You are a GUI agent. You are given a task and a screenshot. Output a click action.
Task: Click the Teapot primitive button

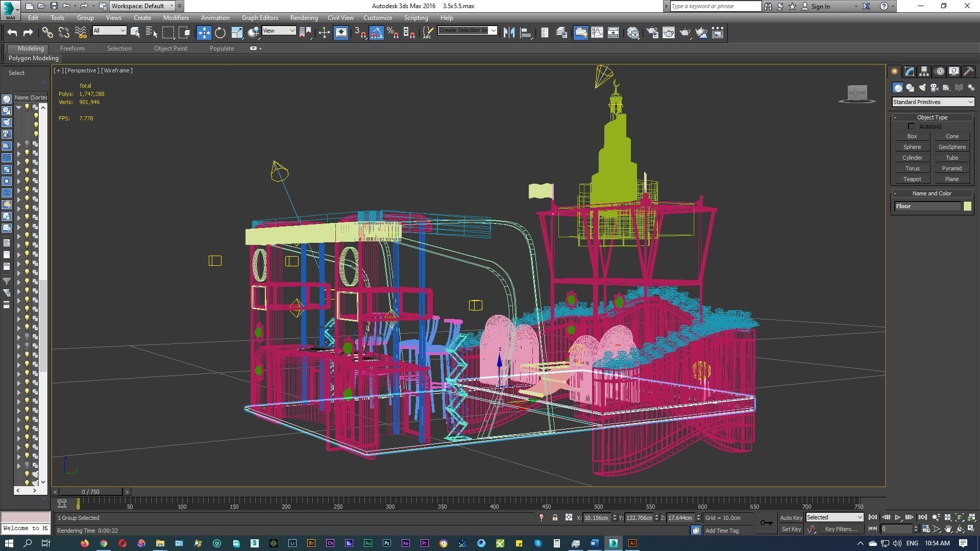coord(912,179)
